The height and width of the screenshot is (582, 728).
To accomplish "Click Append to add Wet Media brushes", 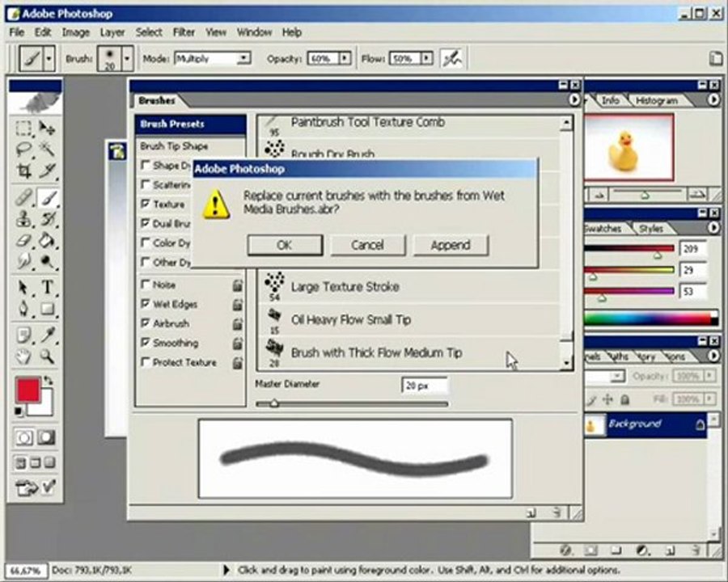I will pyautogui.click(x=451, y=245).
